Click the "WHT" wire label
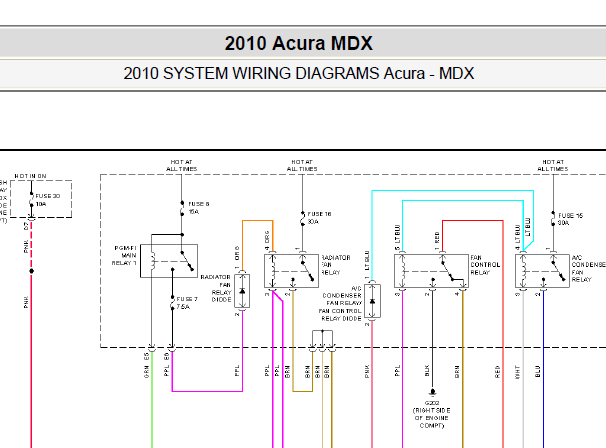The height and width of the screenshot is (448, 606). (x=517, y=372)
